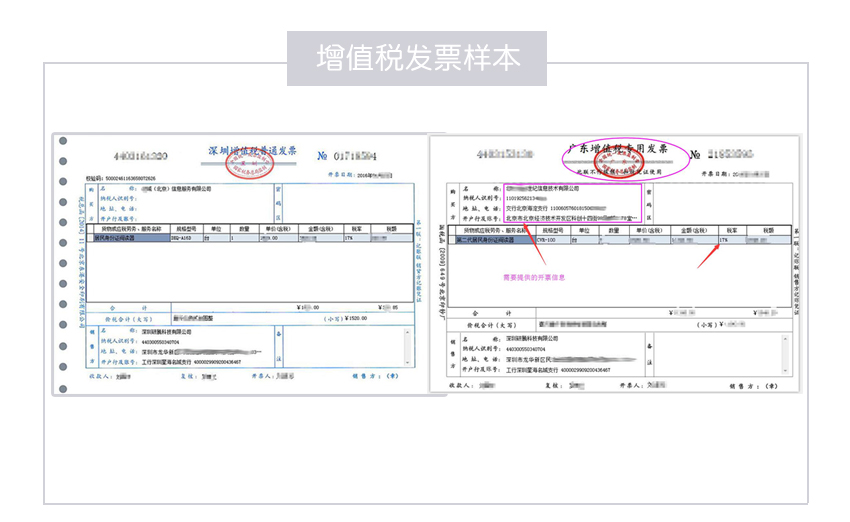
Task: Click the 开票人 label on the Shenzhen invoice
Action: coord(262,375)
